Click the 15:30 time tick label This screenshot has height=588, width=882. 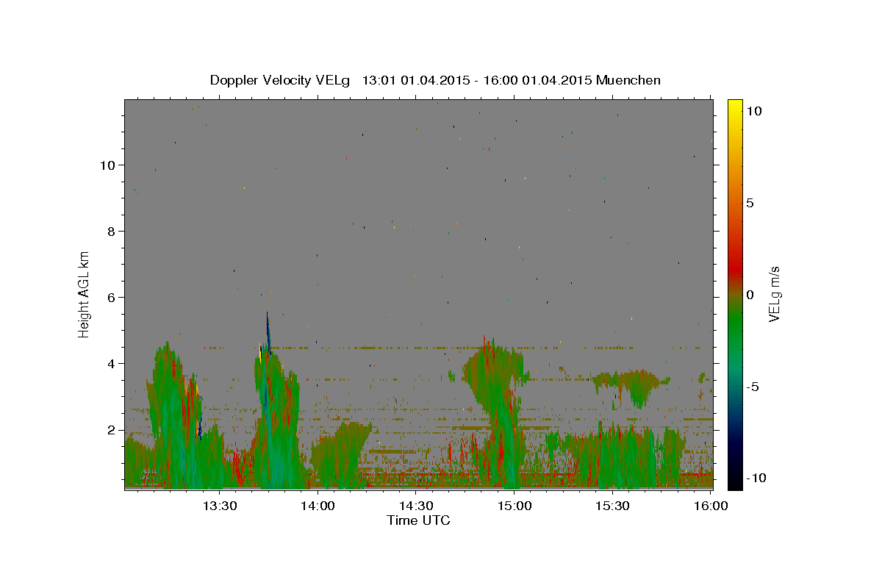click(613, 506)
